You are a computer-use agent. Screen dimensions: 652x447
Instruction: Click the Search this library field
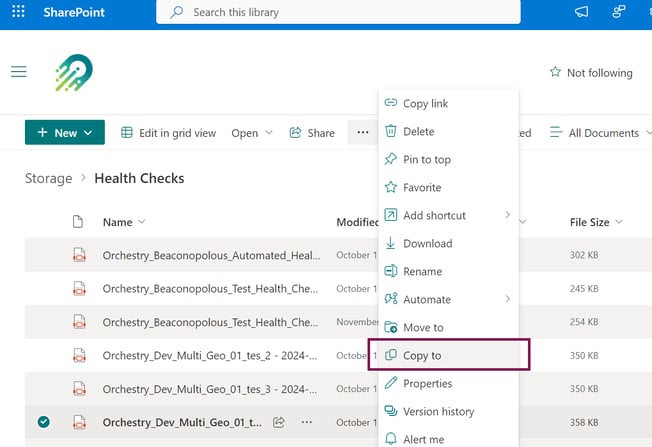338,12
